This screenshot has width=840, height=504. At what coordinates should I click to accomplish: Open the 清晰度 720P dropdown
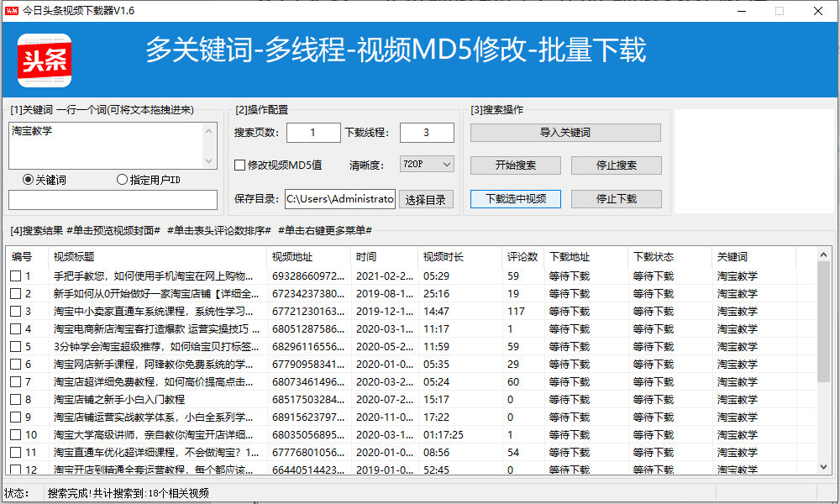(427, 164)
